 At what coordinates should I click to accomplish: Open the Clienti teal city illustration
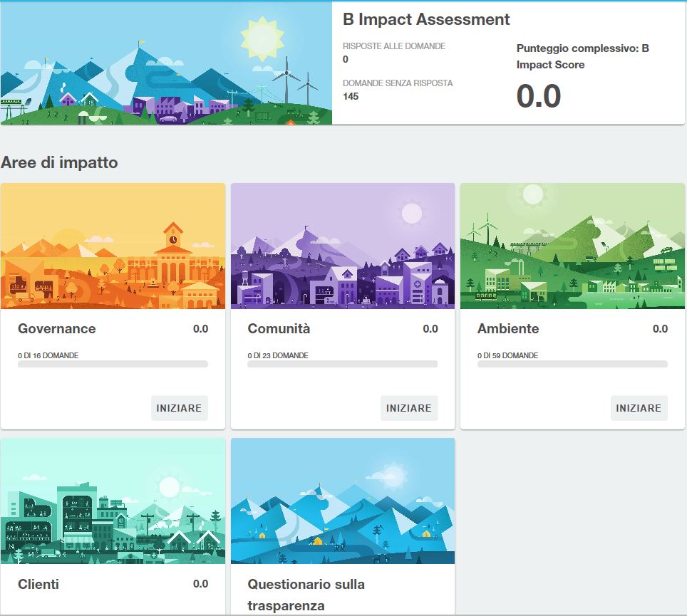click(x=113, y=501)
